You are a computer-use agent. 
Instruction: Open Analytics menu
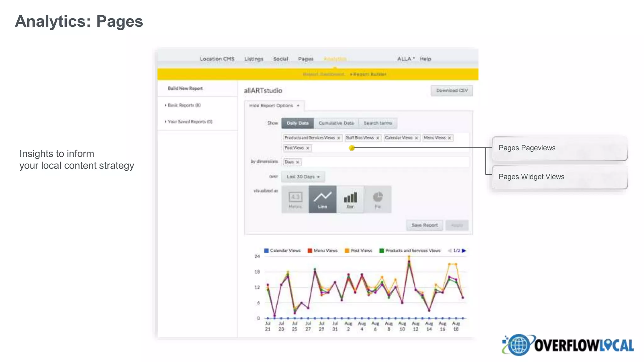(x=335, y=59)
